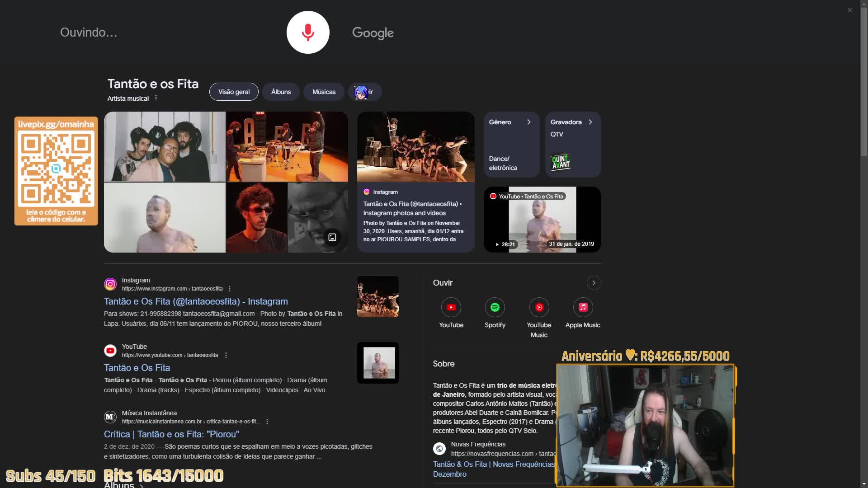Viewport: 868px width, 488px height.
Task: Open the Tantão e Os Fita YouTube link
Action: pos(137,368)
